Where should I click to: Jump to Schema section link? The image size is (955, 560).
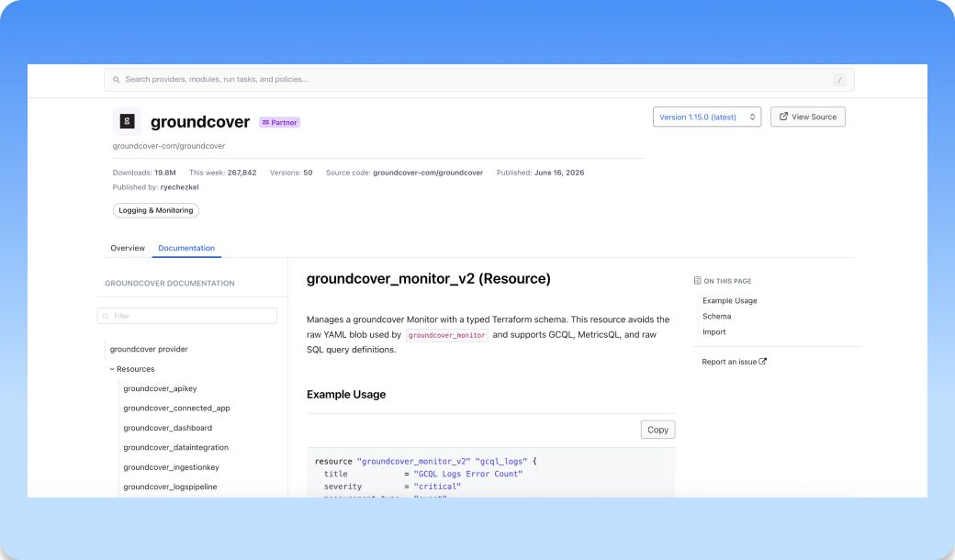pyautogui.click(x=716, y=317)
